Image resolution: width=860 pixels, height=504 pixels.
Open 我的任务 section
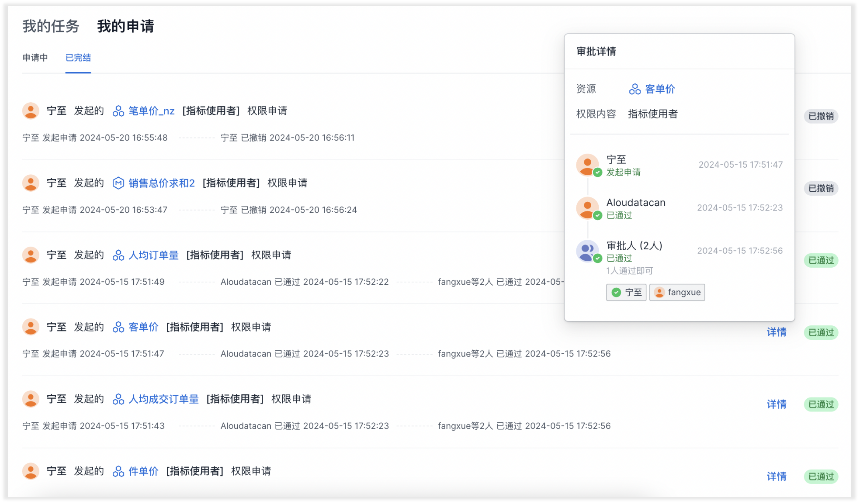(x=51, y=26)
